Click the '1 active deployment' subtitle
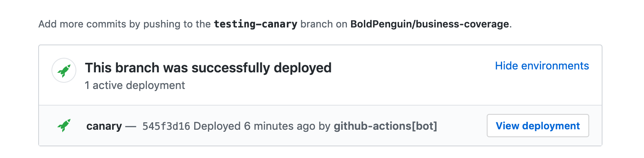Image resolution: width=644 pixels, height=158 pixels. tap(135, 86)
